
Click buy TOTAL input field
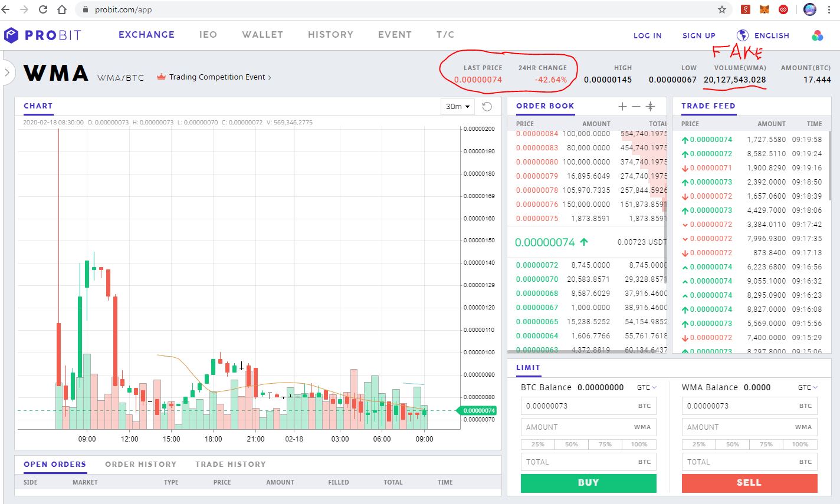(589, 462)
